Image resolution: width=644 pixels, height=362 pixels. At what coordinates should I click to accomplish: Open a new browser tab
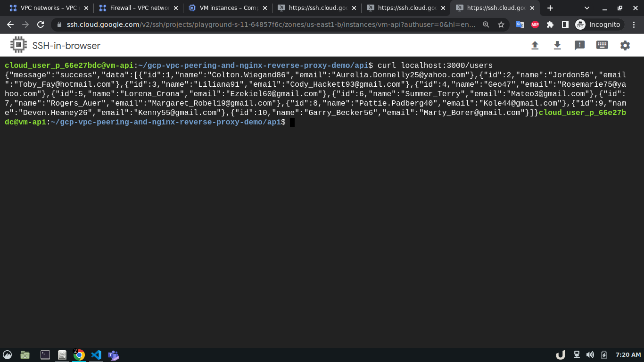coord(550,8)
